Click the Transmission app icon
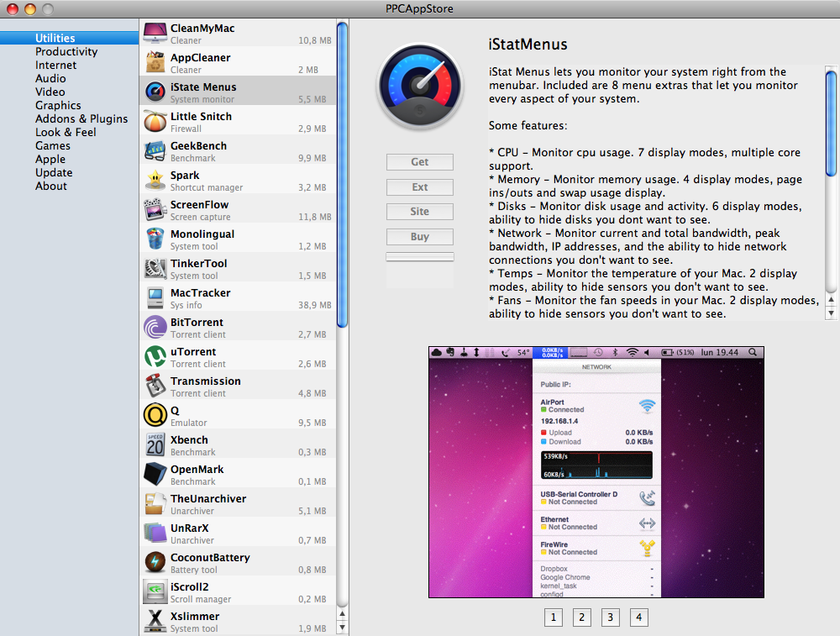 click(155, 386)
